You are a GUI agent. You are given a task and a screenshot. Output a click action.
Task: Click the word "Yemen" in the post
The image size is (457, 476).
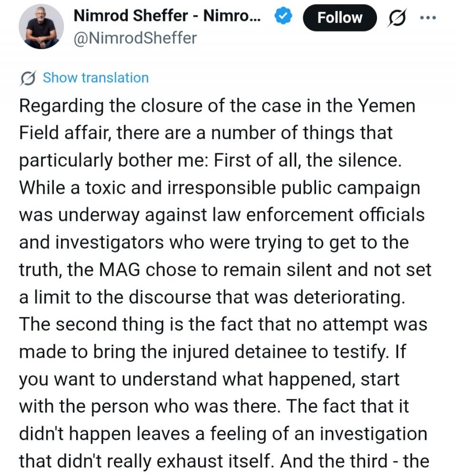pos(386,106)
